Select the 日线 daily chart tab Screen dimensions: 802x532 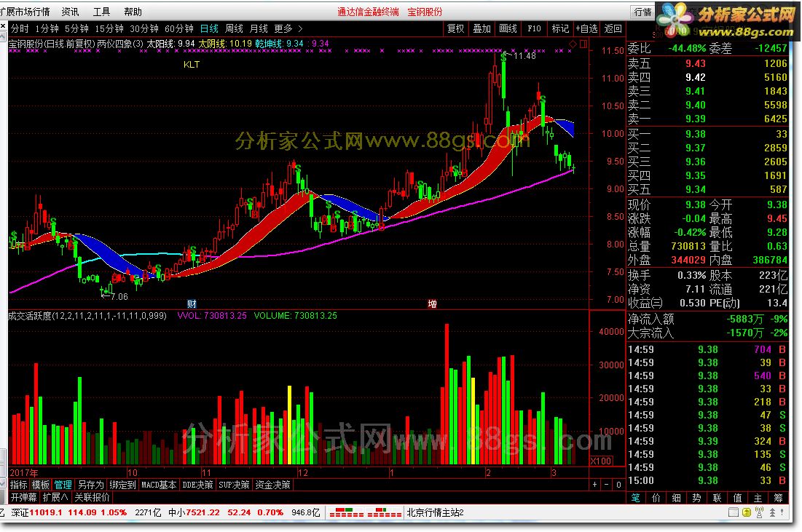click(x=209, y=28)
